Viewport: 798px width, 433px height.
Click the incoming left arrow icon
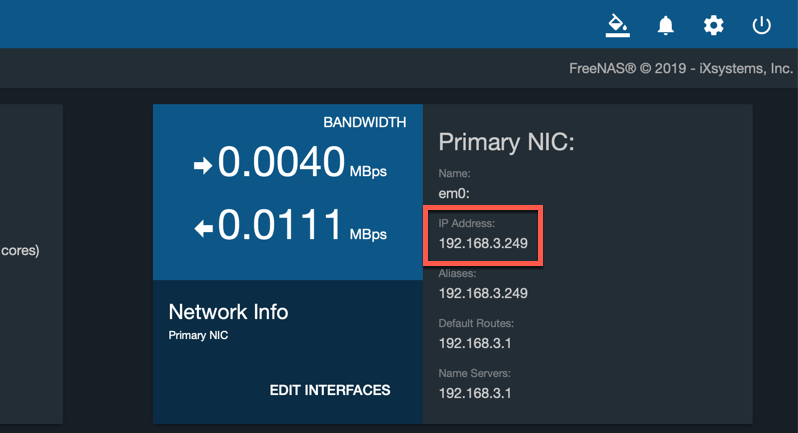[204, 228]
